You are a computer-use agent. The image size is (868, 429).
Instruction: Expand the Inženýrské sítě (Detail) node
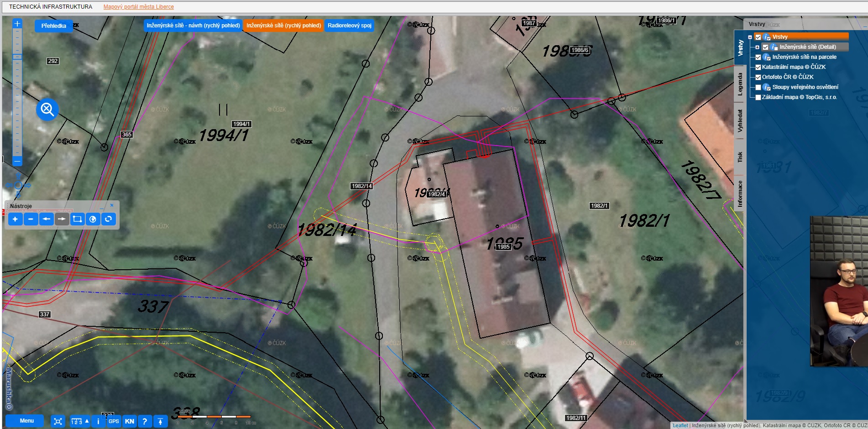click(x=757, y=47)
